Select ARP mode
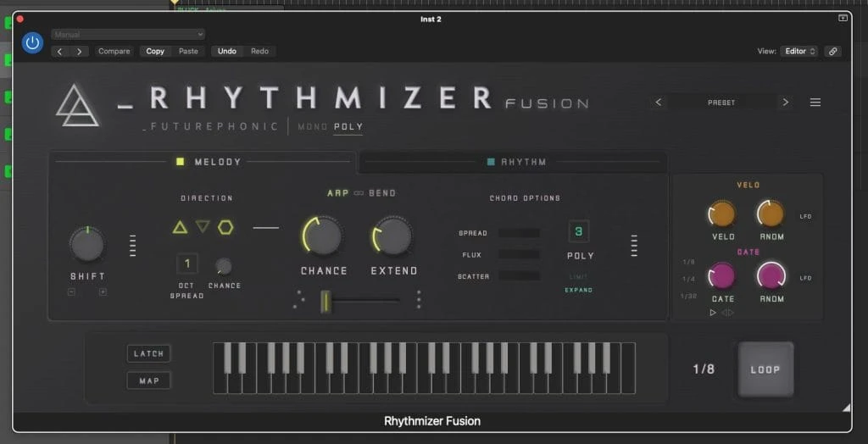Image resolution: width=868 pixels, height=444 pixels. 338,193
